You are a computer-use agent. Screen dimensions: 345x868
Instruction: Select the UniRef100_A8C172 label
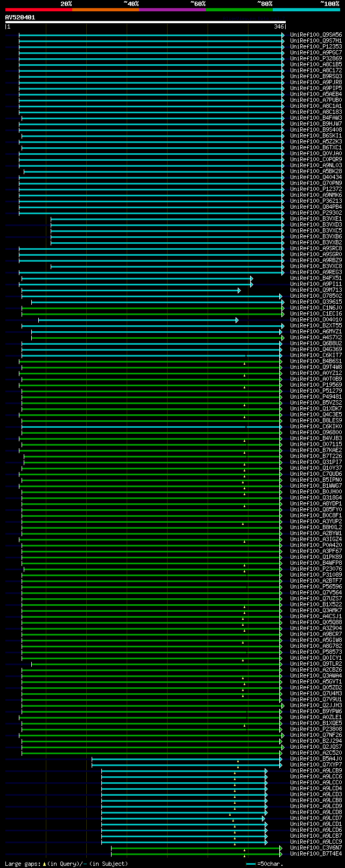tap(316, 71)
